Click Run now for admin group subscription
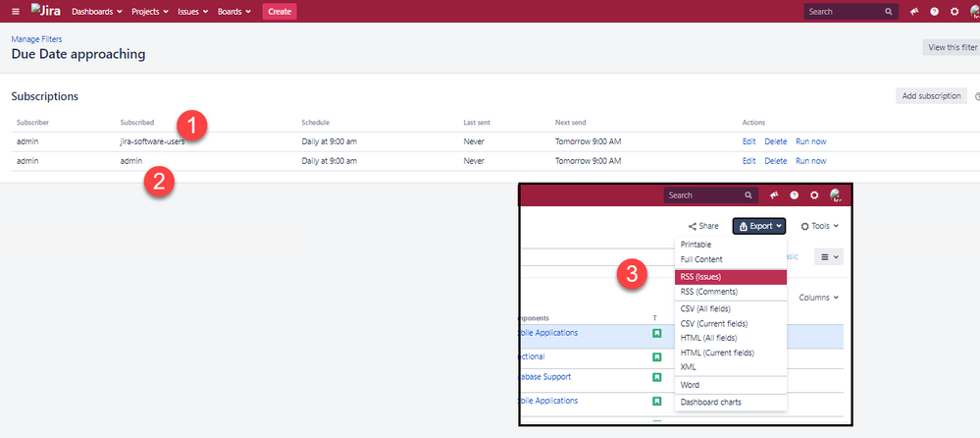980x438 pixels. coord(810,161)
